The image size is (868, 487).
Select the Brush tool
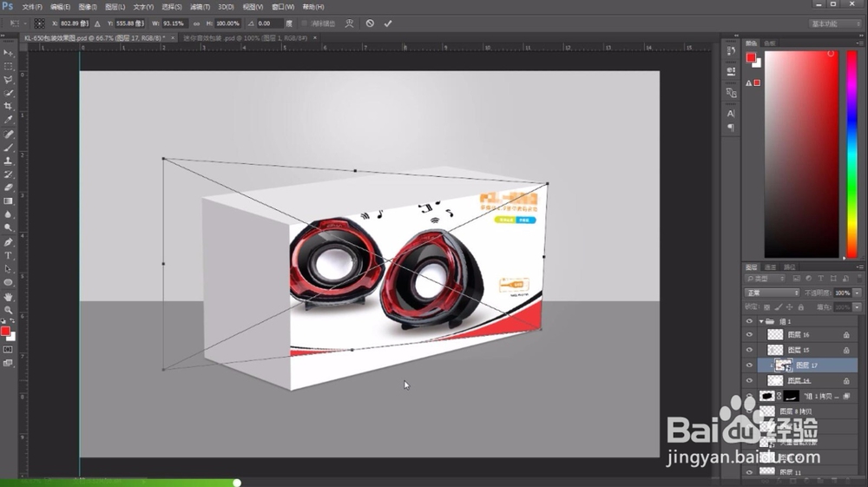(x=8, y=148)
